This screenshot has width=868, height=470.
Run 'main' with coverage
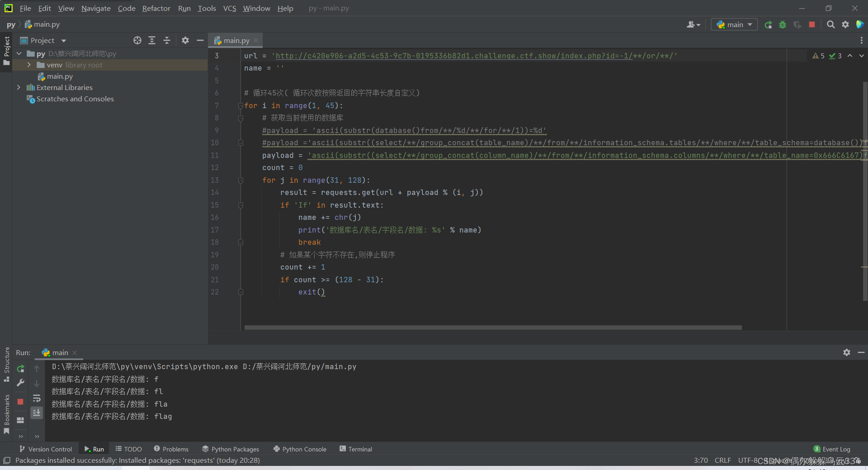797,24
